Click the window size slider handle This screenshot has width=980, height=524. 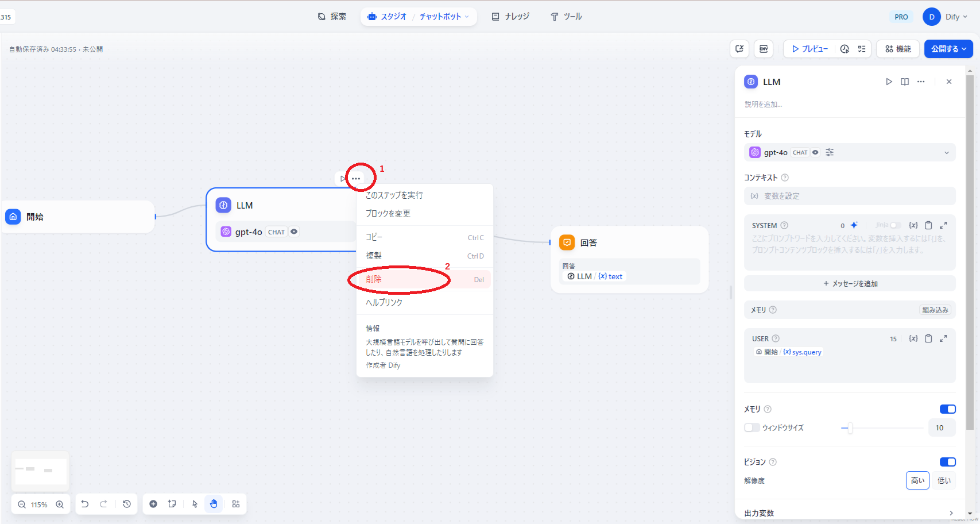(850, 427)
